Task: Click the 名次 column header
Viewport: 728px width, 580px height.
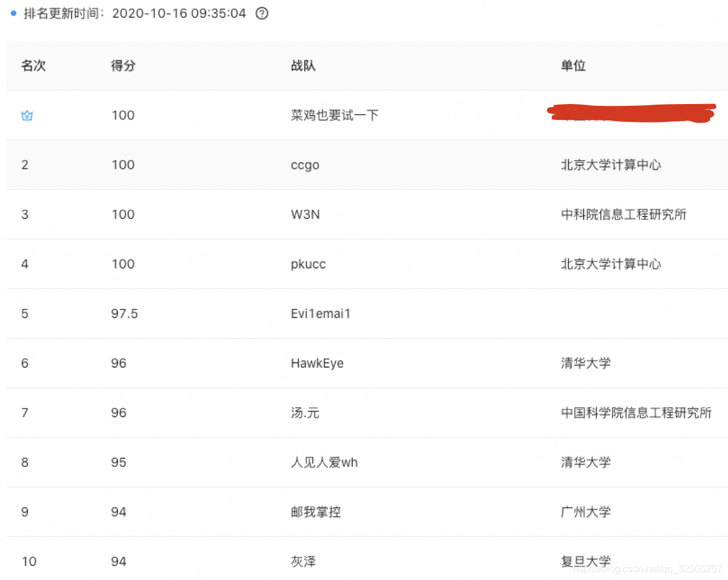Action: (34, 65)
